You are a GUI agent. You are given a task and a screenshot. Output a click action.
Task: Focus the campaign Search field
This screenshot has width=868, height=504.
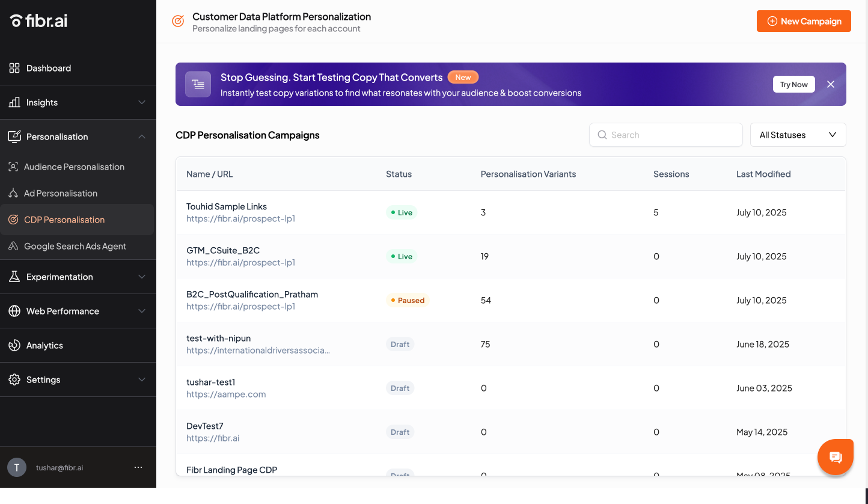(x=666, y=135)
